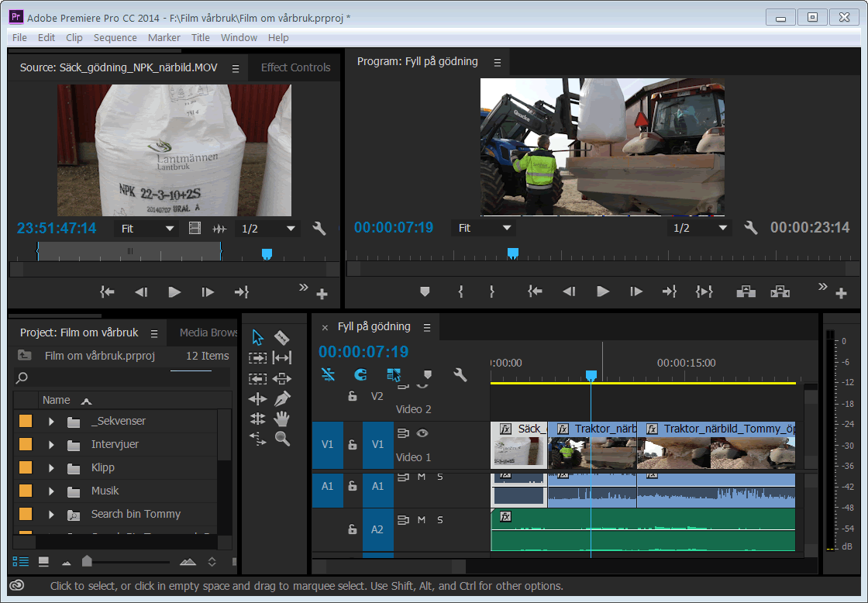
Task: Switch project panel to icon view
Action: point(44,561)
